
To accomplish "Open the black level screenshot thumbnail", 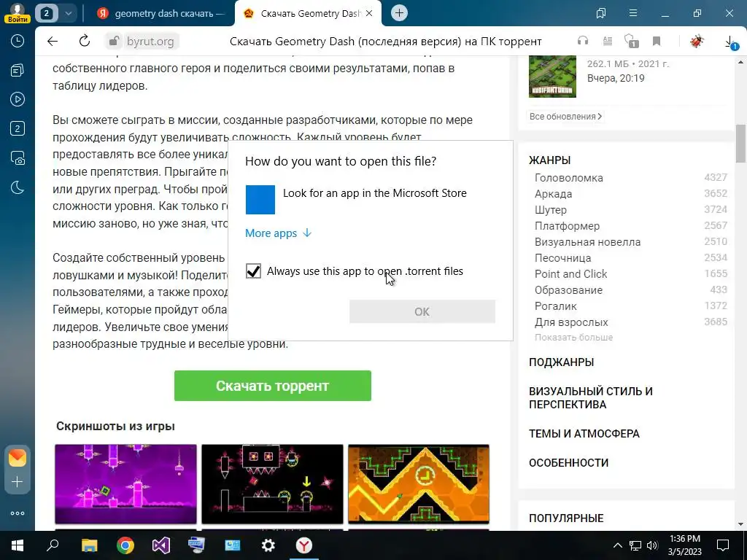I will click(272, 484).
